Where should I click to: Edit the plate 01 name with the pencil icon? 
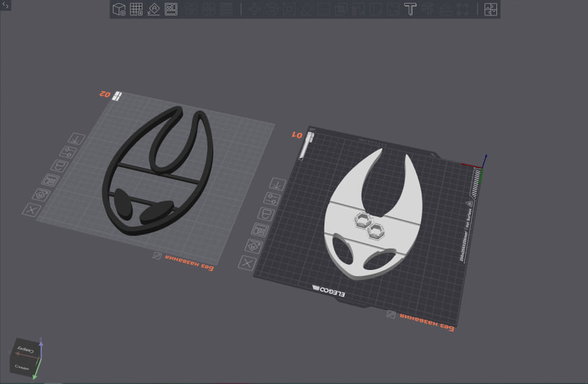(391, 314)
